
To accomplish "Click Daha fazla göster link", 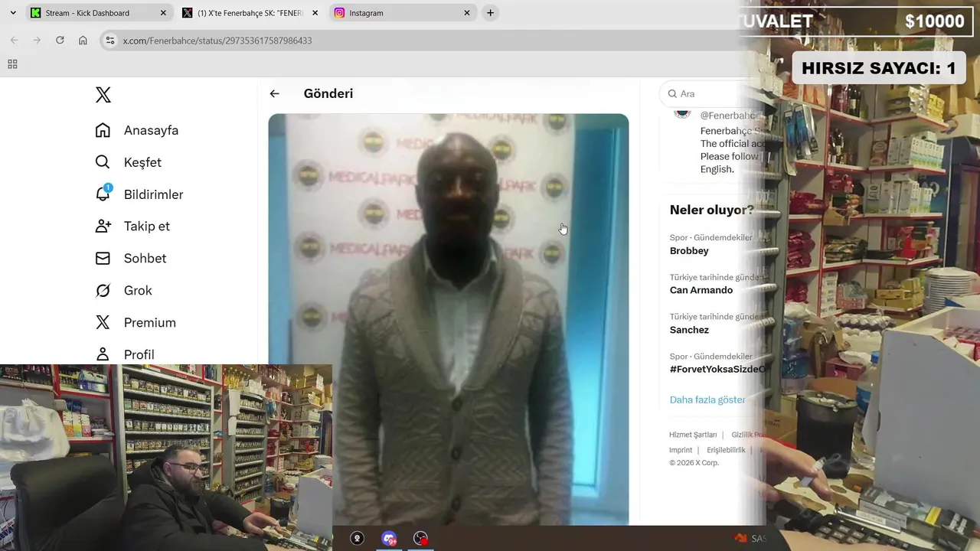I will [707, 399].
